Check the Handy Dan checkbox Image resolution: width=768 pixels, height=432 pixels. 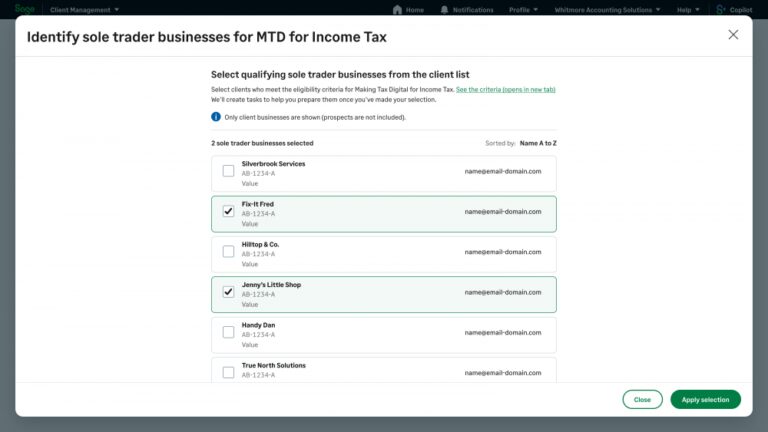click(228, 332)
